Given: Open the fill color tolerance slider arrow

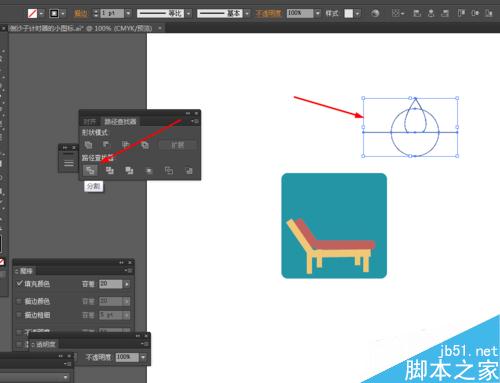Looking at the screenshot, I should (127, 284).
